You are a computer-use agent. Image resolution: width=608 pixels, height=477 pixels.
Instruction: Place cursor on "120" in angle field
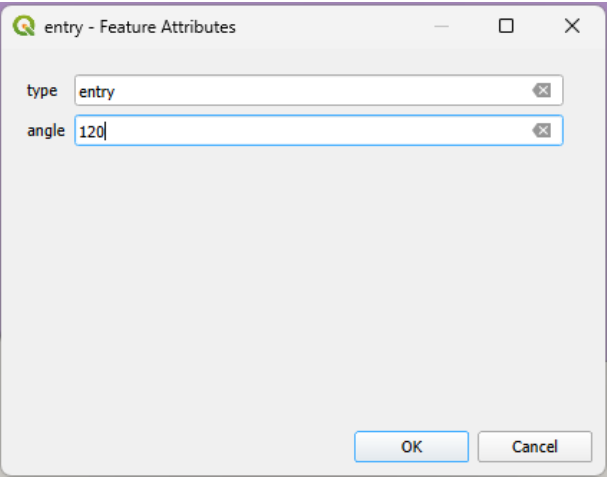tap(92, 131)
